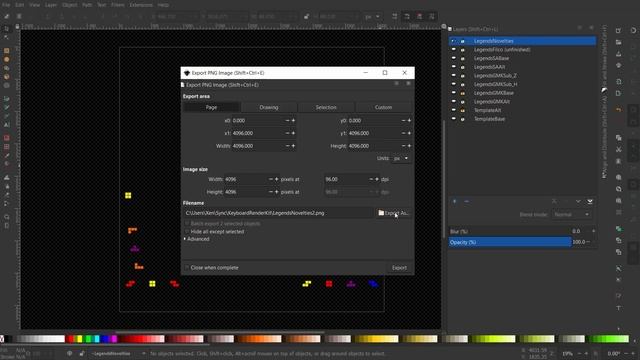The width and height of the screenshot is (640, 360).
Task: Click the Opacity slider bar
Action: [x=510, y=242]
